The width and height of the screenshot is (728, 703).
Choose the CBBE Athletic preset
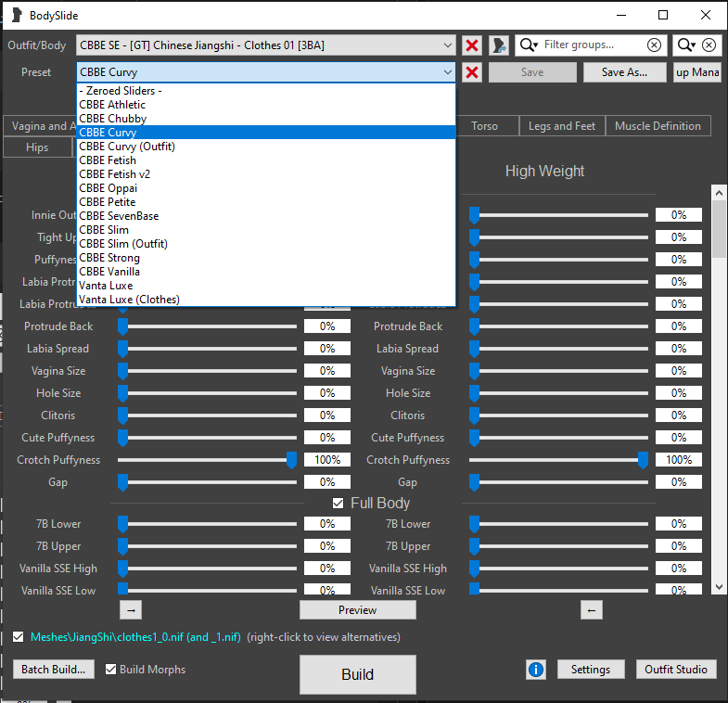coord(266,105)
